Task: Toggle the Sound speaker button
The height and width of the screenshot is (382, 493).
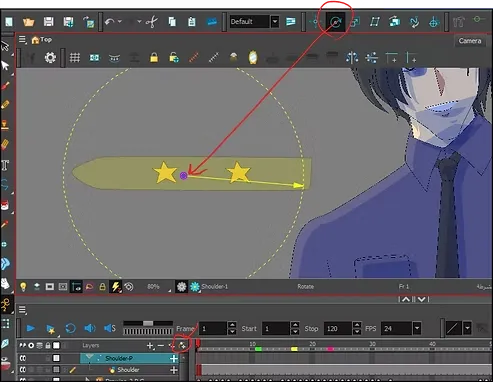Action: point(90,329)
